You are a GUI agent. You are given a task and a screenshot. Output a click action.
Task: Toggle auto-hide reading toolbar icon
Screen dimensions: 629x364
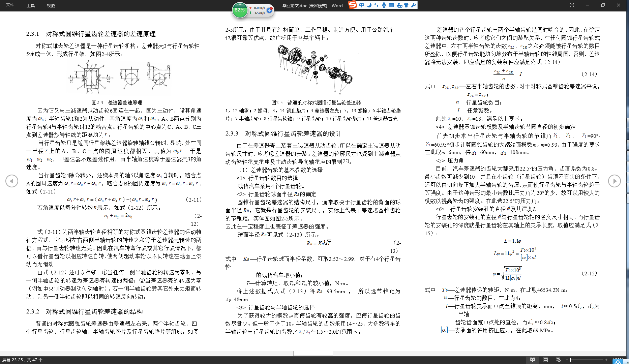[x=572, y=5]
